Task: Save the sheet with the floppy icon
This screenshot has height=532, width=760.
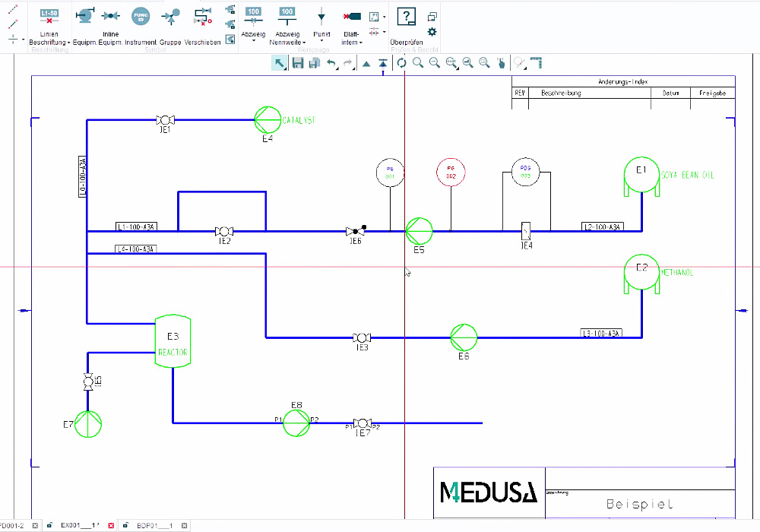Action: 298,63
